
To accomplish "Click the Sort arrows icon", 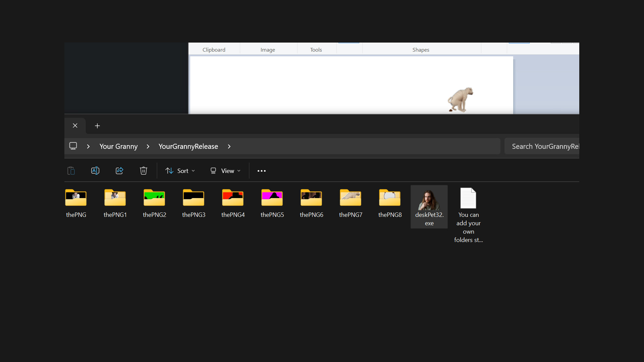I will point(169,171).
